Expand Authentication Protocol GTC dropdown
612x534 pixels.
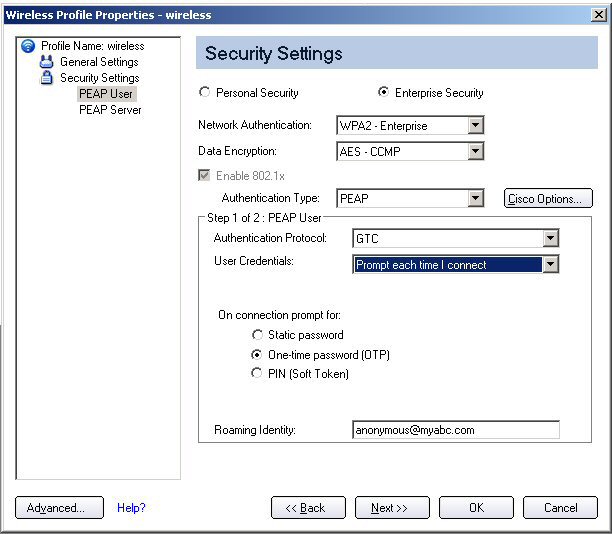click(x=550, y=238)
